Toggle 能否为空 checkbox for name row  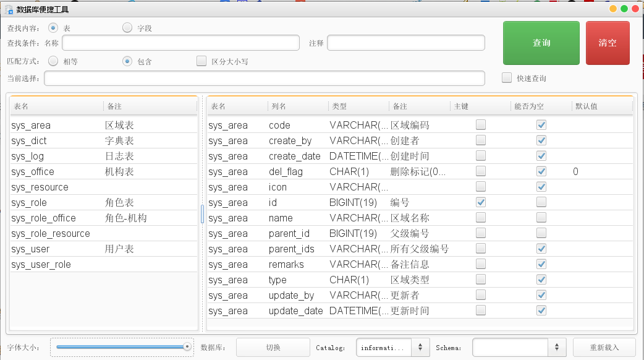click(x=541, y=217)
